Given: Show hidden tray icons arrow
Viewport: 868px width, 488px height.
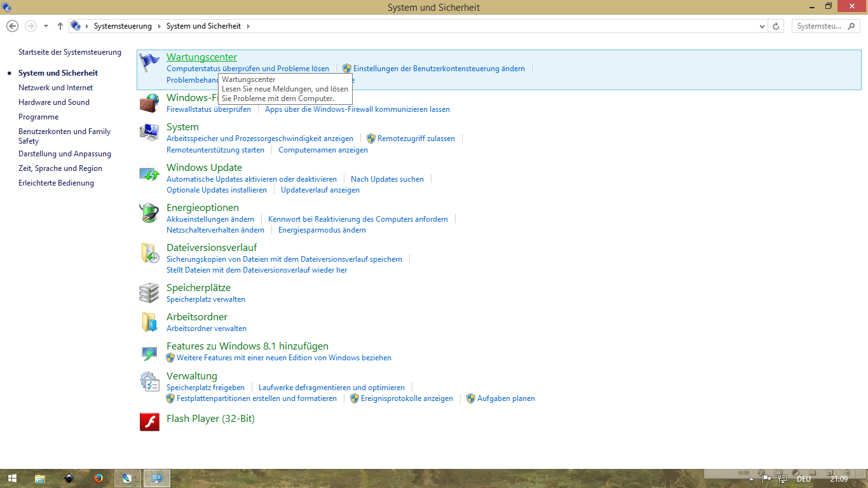Looking at the screenshot, I should tap(752, 479).
